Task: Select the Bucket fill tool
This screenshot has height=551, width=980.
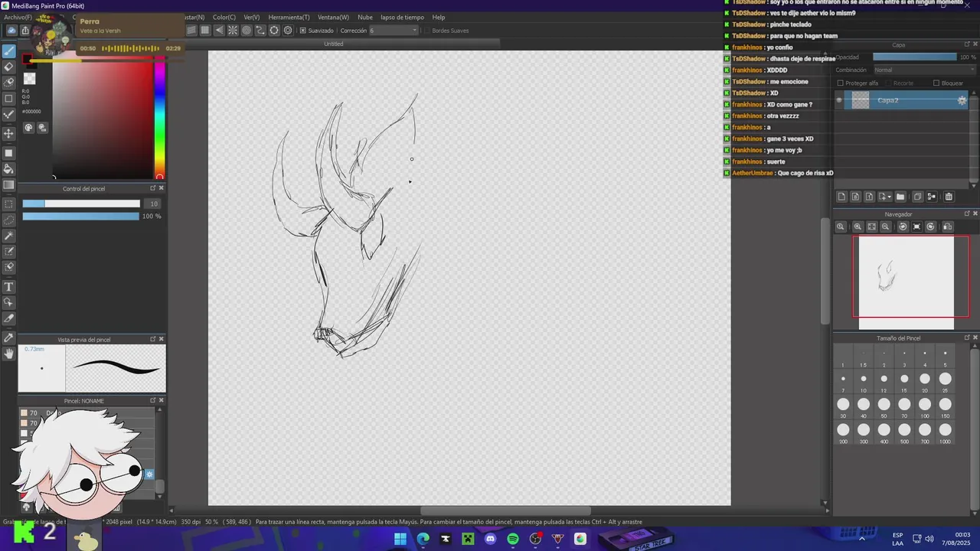Action: pyautogui.click(x=9, y=168)
